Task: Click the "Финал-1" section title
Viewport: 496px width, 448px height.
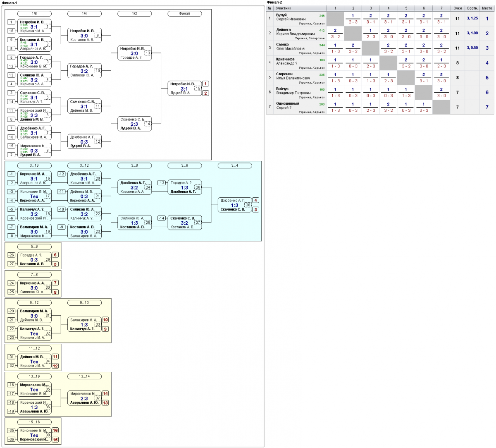Action: coord(10,3)
